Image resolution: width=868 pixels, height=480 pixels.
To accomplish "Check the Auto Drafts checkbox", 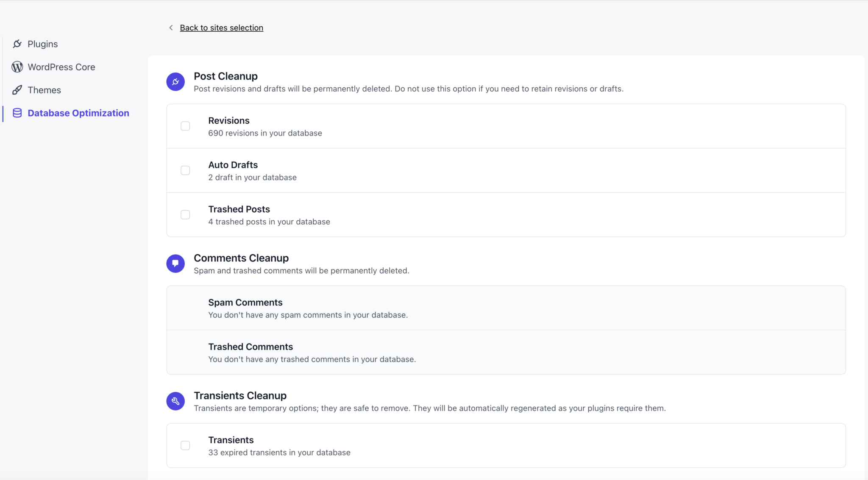I will tap(185, 170).
